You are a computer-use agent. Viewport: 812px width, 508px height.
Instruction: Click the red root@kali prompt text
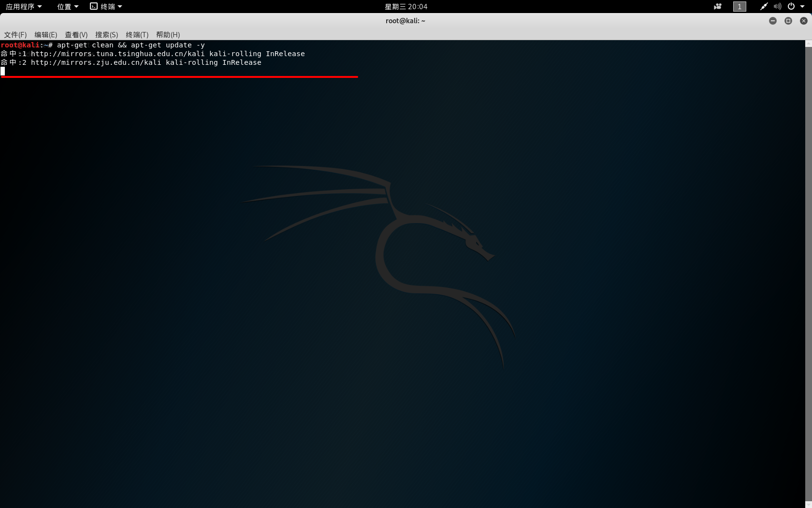20,45
